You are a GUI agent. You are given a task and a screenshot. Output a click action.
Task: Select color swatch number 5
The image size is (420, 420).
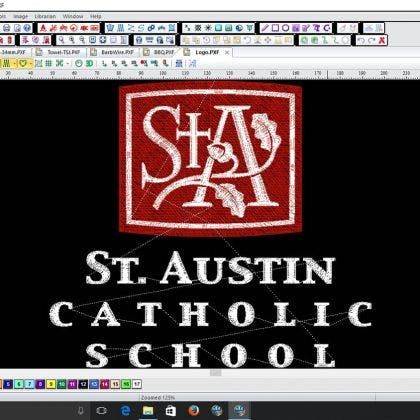tap(8, 384)
